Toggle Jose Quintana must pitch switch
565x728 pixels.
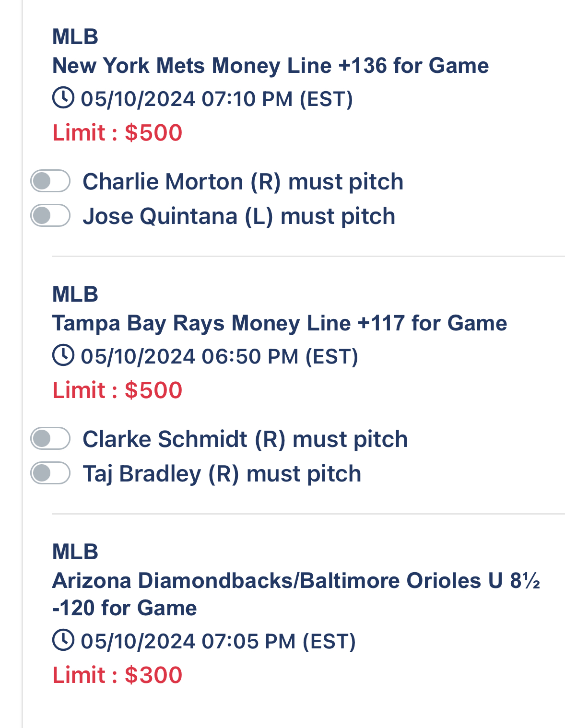50,215
